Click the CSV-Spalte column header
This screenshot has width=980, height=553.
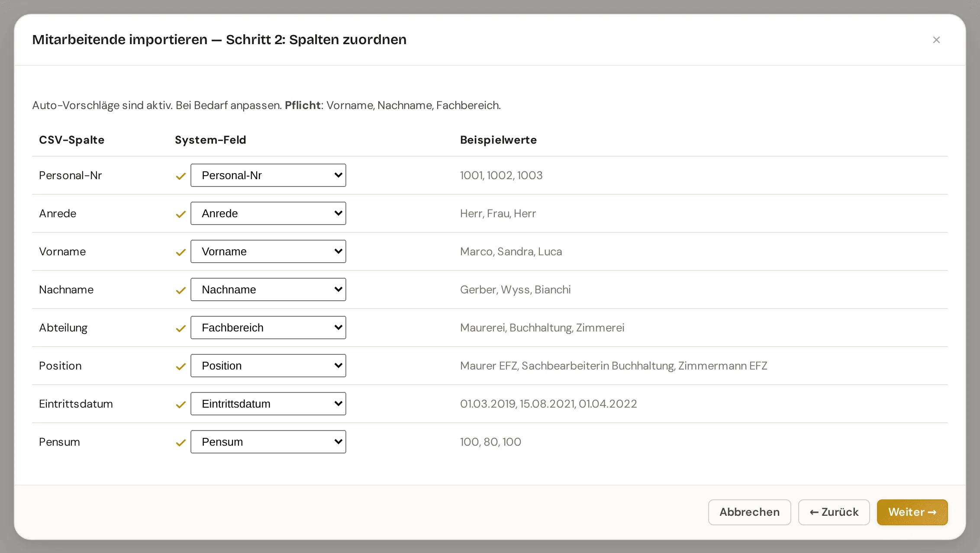pos(72,140)
